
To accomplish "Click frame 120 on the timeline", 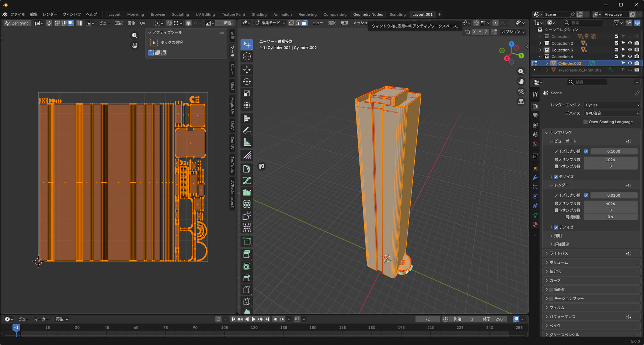I will point(254,328).
